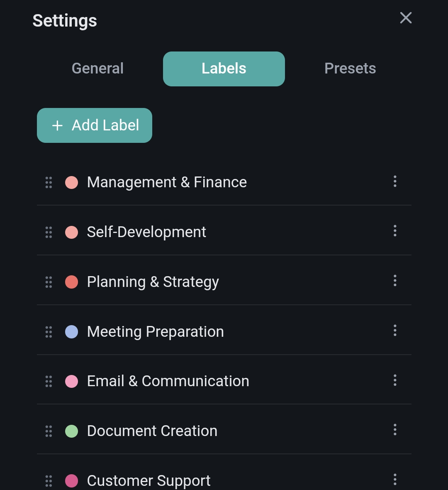
Task: Click drag handle next to Meeting Preparation
Action: pyautogui.click(x=49, y=332)
